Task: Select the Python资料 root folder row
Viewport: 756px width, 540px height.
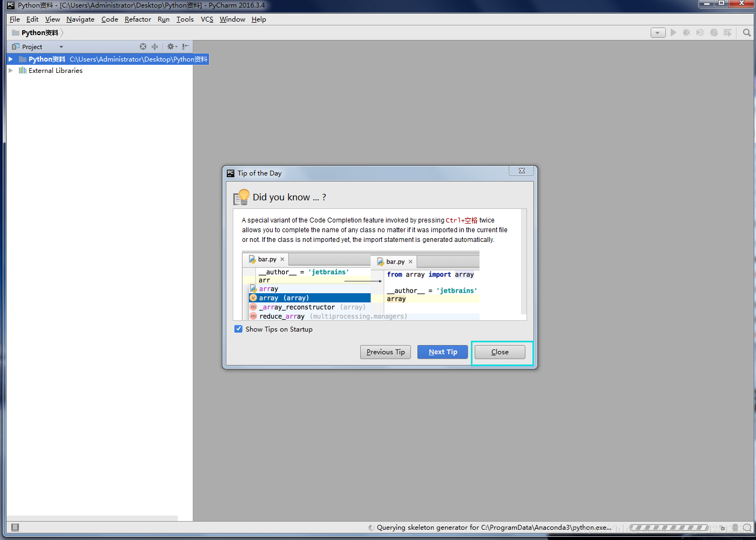Action: 108,59
